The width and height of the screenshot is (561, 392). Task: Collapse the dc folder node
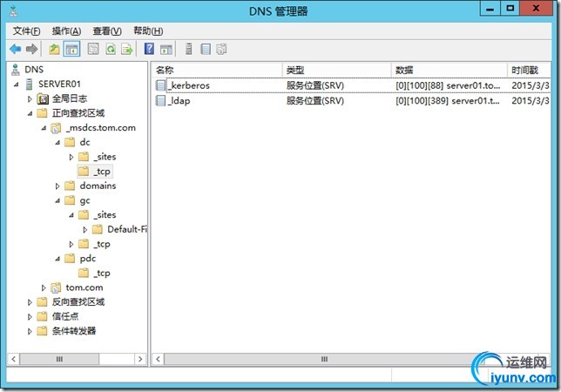point(57,143)
